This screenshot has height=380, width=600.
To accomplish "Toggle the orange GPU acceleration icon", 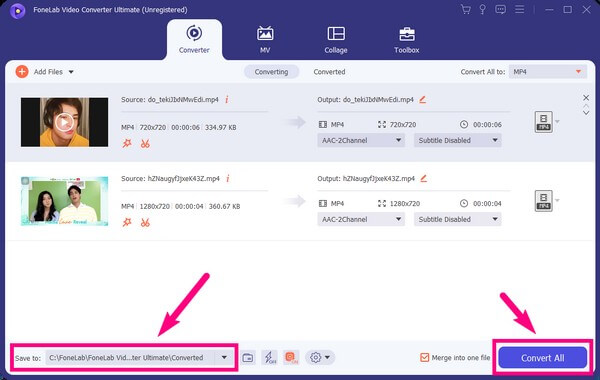I will (x=291, y=358).
